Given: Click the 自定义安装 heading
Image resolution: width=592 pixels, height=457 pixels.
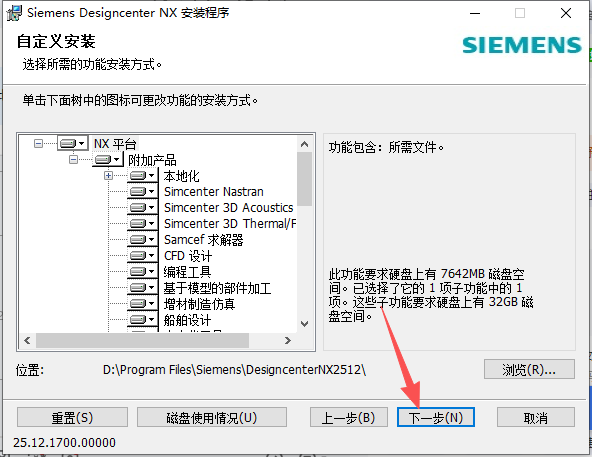Looking at the screenshot, I should pos(56,42).
